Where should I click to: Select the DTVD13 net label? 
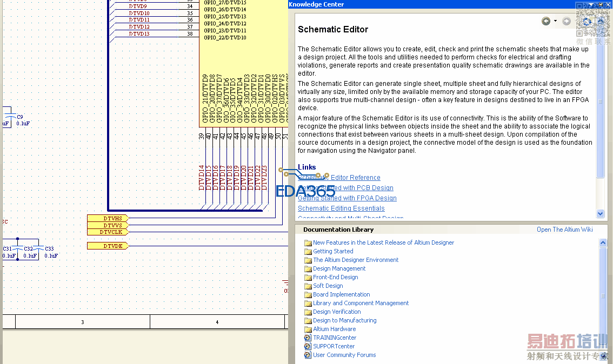click(x=139, y=33)
